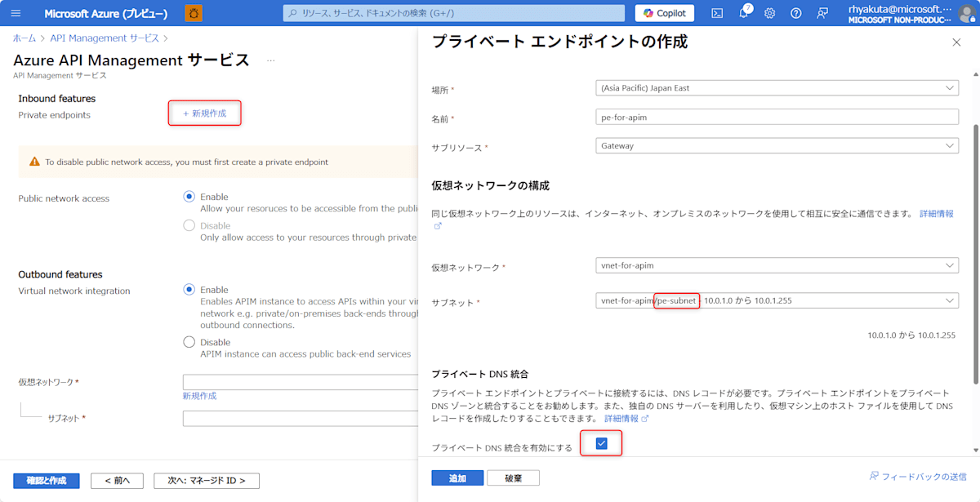This screenshot has width=980, height=502.
Task: Click the Inbound features heading
Action: (x=57, y=99)
